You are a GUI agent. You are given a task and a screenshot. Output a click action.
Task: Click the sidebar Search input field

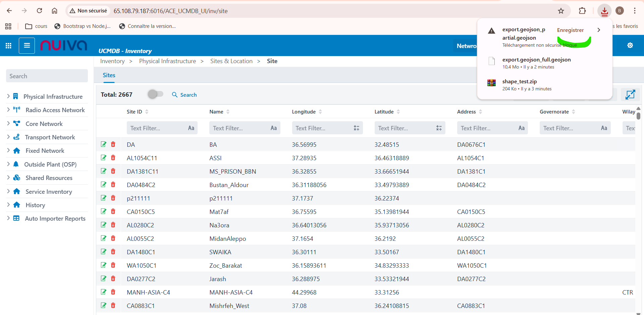(47, 76)
